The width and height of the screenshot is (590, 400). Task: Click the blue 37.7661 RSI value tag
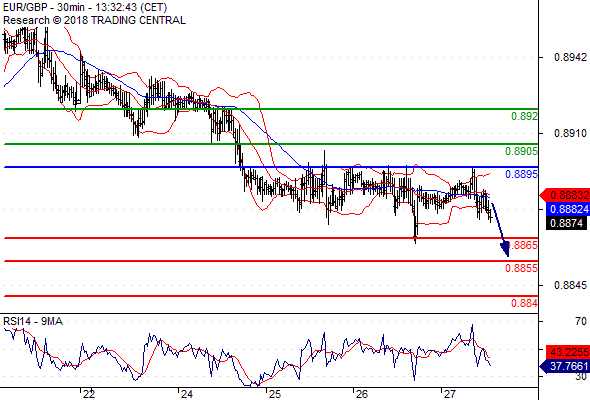click(x=565, y=366)
